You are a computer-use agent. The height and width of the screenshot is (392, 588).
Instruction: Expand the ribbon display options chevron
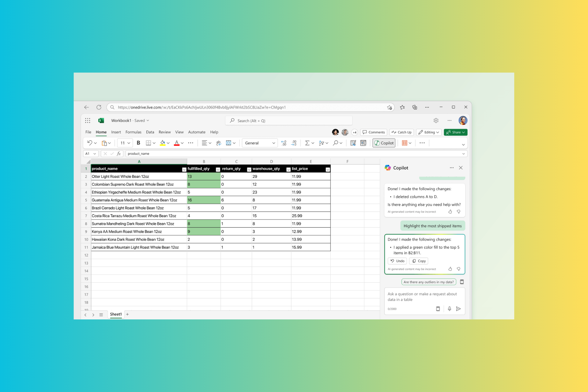pyautogui.click(x=463, y=145)
